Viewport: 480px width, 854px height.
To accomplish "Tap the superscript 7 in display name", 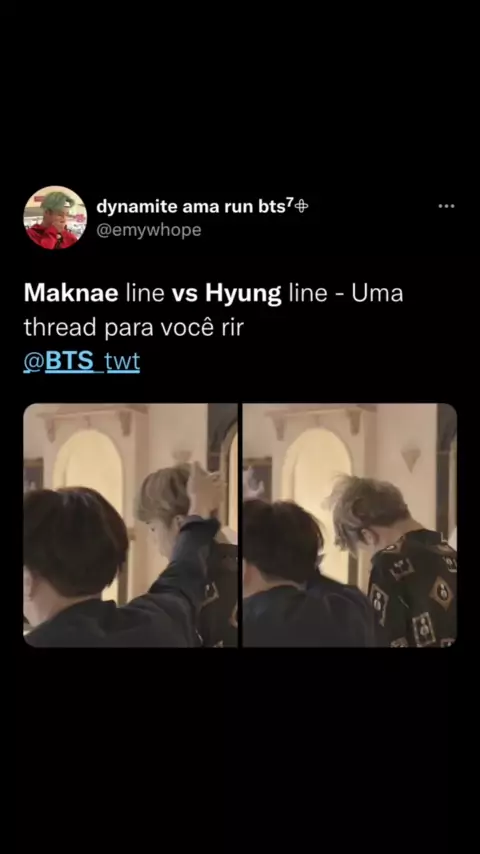I will coord(291,203).
